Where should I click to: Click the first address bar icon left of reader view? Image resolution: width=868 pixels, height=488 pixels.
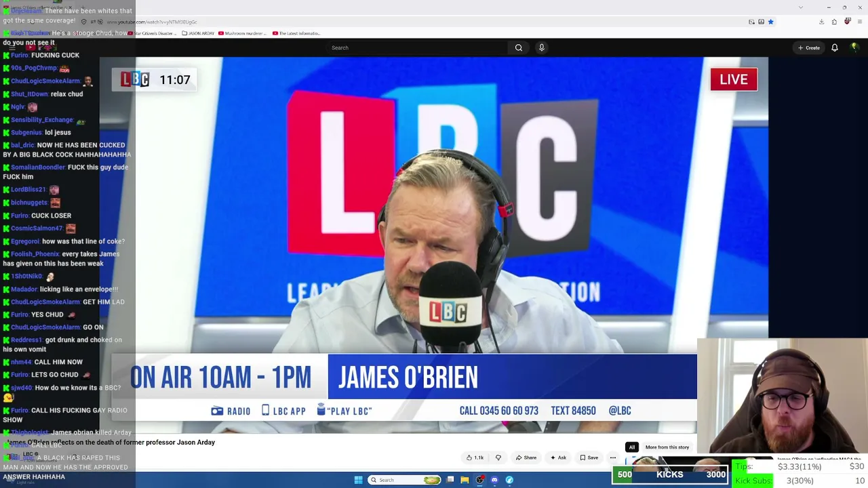click(x=751, y=22)
